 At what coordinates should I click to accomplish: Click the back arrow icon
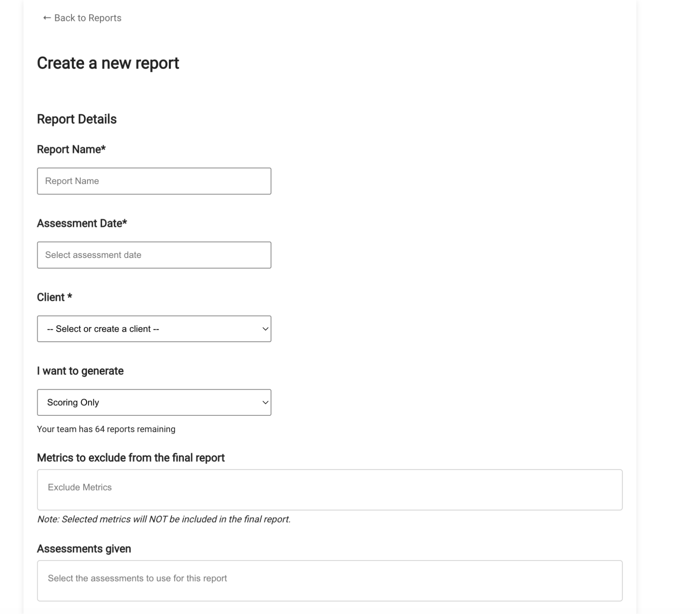(46, 18)
